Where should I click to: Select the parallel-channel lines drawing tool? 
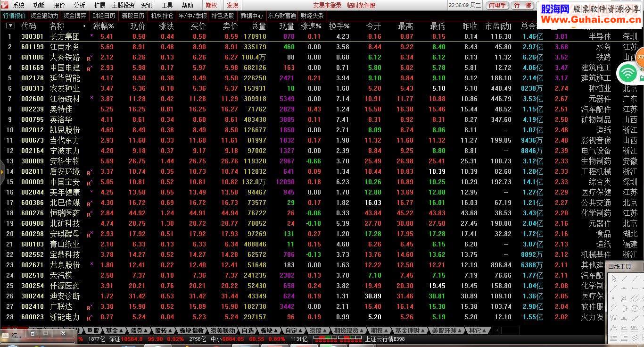click(x=635, y=298)
